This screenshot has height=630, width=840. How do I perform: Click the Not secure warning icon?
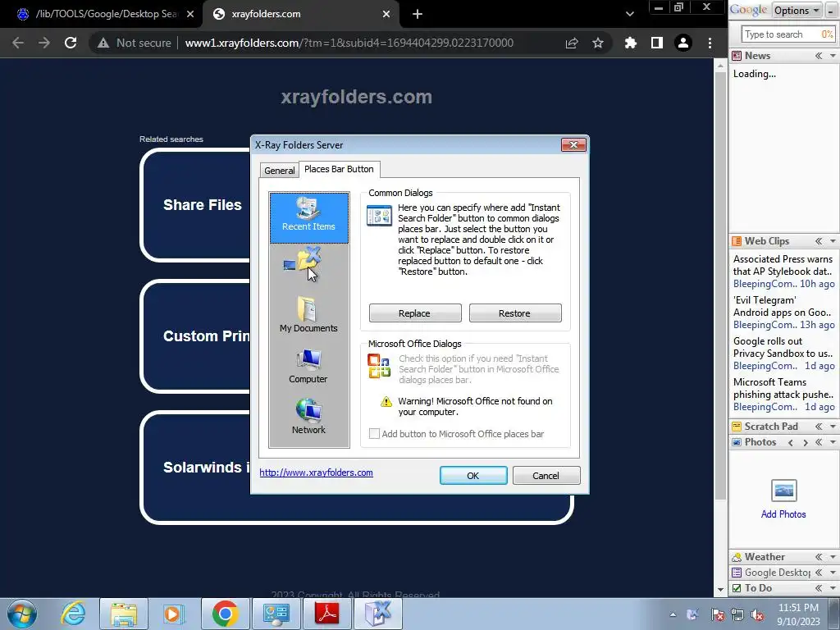click(x=103, y=43)
